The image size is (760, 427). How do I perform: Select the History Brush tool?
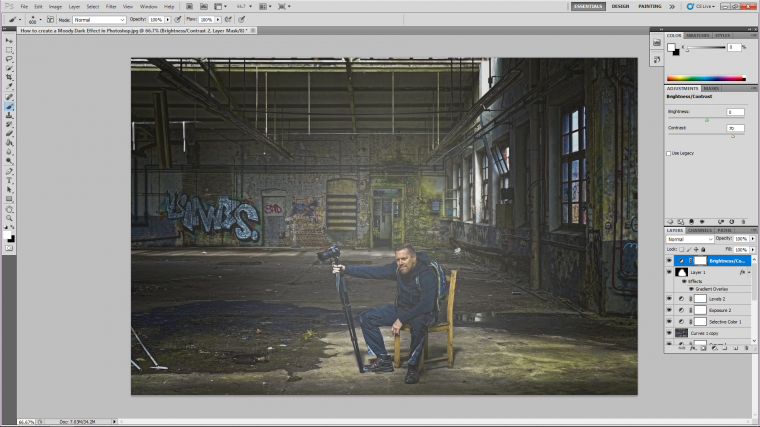[x=9, y=125]
